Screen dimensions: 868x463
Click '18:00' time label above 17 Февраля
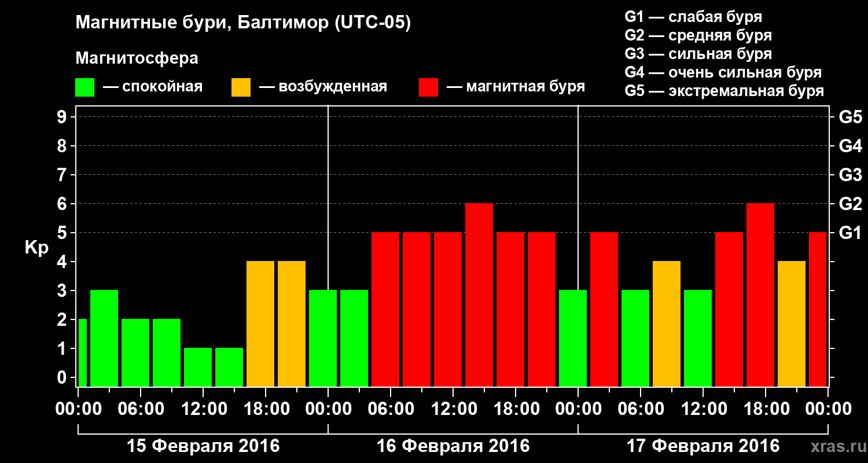766,409
